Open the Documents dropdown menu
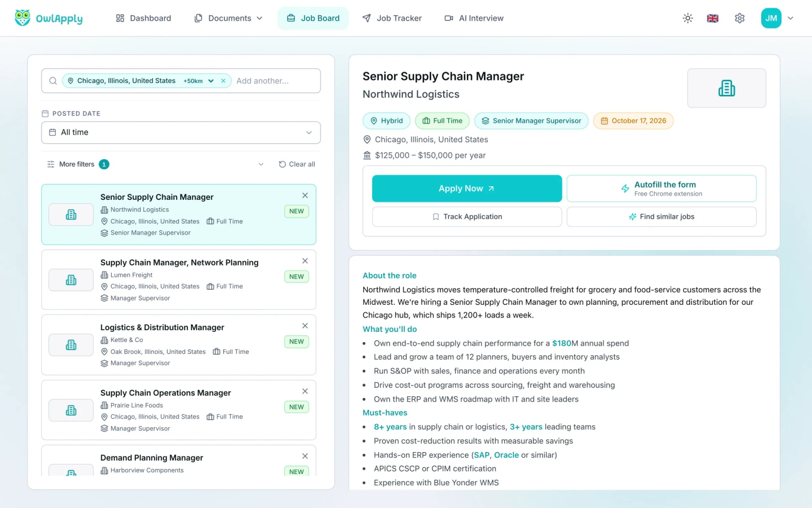This screenshot has width=812, height=508. point(228,18)
